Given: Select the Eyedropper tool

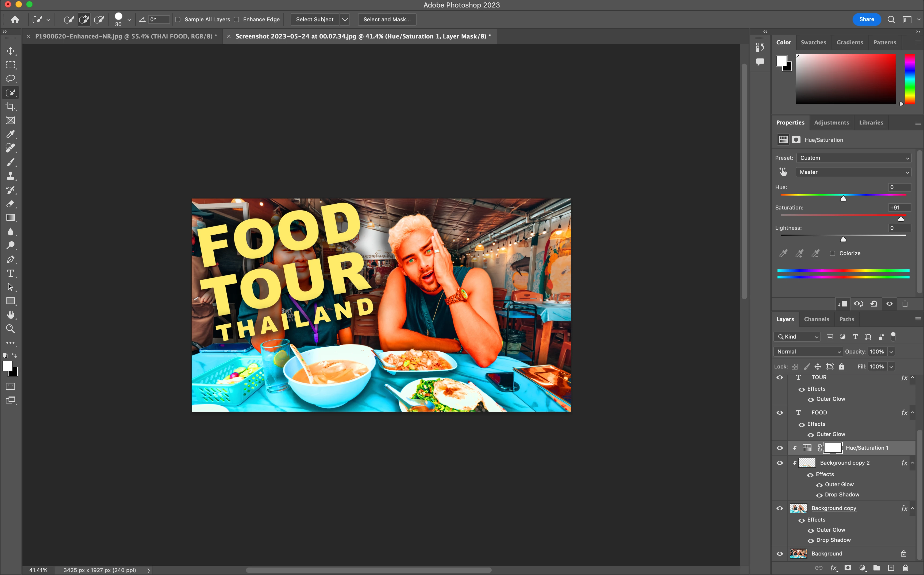Looking at the screenshot, I should coord(10,134).
